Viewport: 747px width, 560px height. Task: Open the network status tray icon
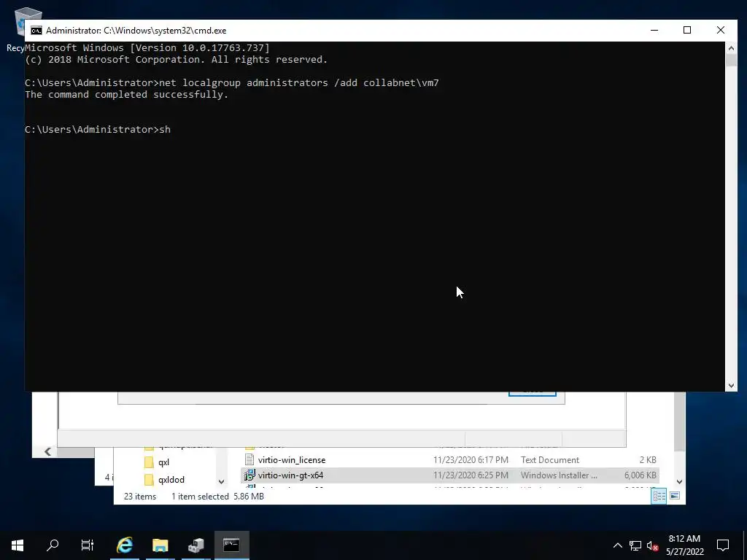point(635,545)
